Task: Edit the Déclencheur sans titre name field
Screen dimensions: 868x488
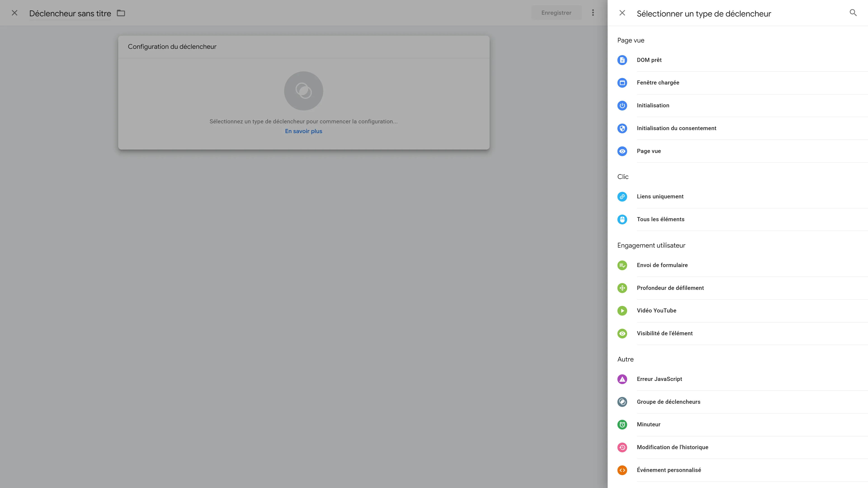Action: point(70,14)
